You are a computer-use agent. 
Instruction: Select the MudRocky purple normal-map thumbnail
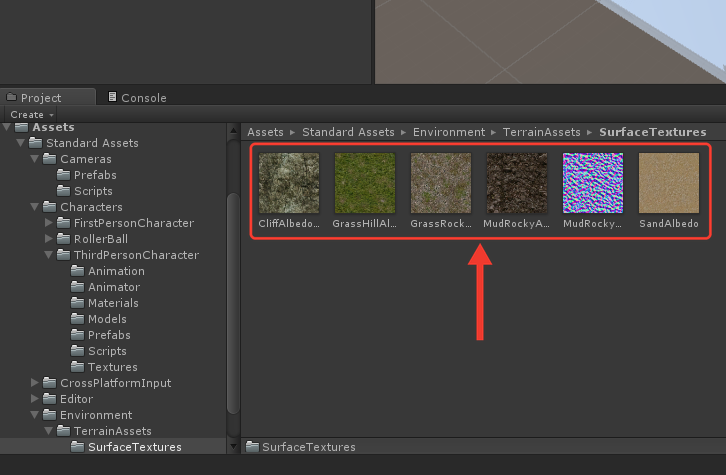tap(593, 183)
